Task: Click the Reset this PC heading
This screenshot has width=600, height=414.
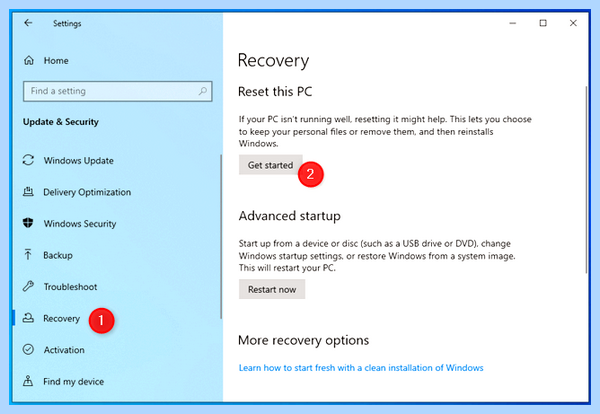Action: point(275,91)
